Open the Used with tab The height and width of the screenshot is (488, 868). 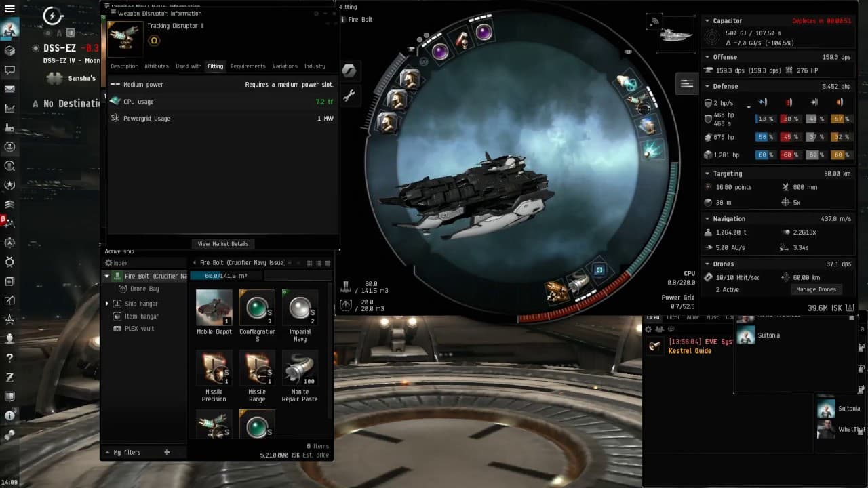pyautogui.click(x=188, y=66)
